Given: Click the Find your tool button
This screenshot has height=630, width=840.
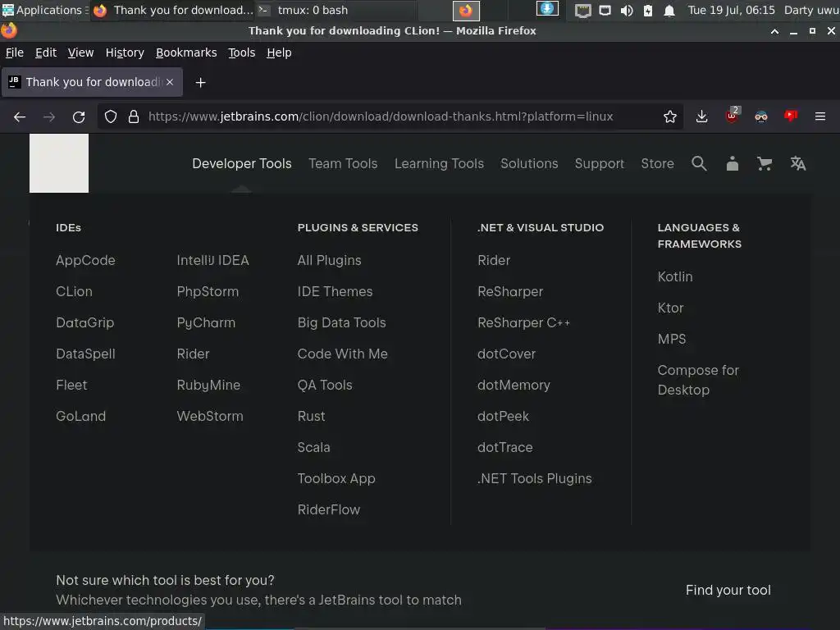Looking at the screenshot, I should click(x=728, y=590).
